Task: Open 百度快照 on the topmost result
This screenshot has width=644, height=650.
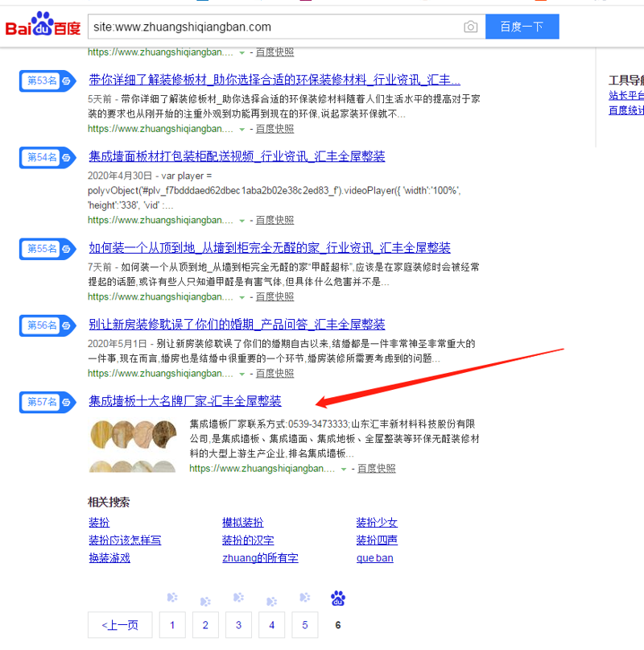Action: [275, 52]
